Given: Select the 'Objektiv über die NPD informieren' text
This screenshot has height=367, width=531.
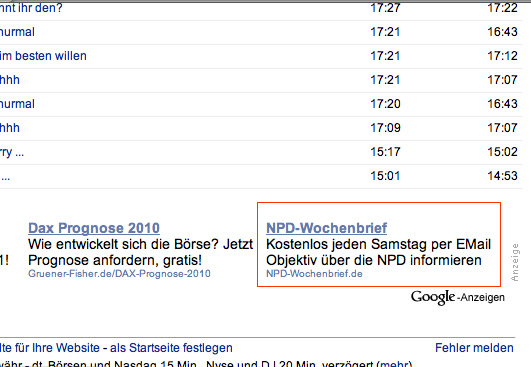Looking at the screenshot, I should coord(374,260).
